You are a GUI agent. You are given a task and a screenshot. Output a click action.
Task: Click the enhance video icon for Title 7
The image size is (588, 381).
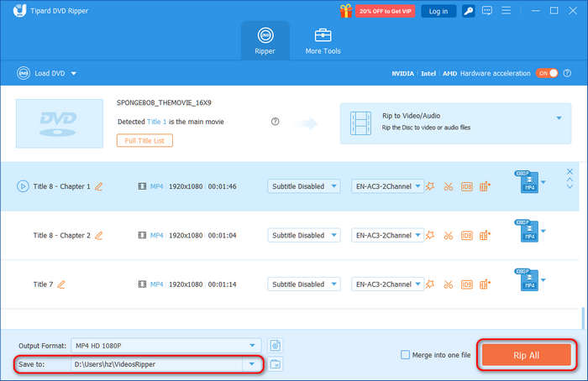(485, 284)
